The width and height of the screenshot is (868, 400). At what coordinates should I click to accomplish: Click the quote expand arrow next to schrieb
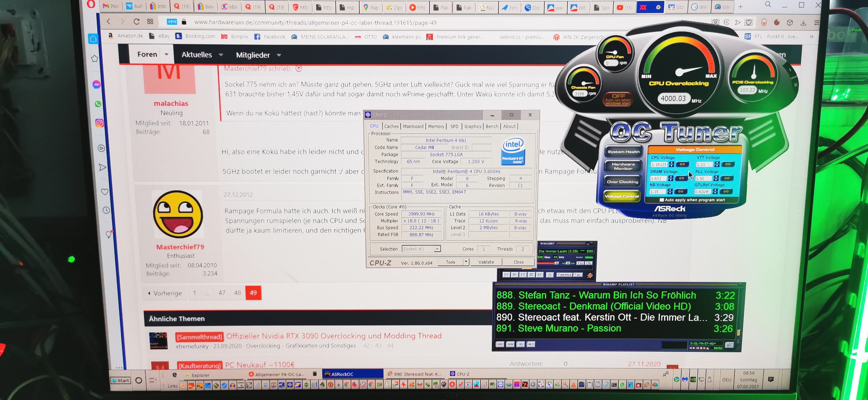point(299,69)
